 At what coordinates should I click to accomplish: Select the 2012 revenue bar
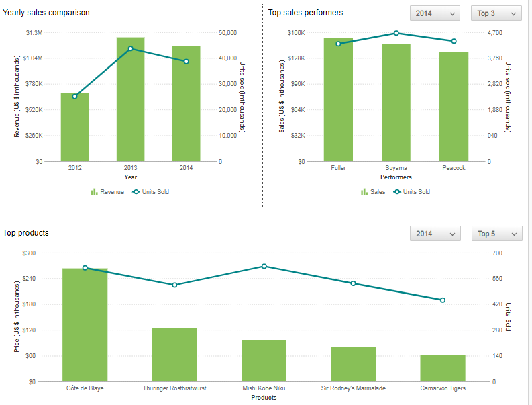click(74, 128)
